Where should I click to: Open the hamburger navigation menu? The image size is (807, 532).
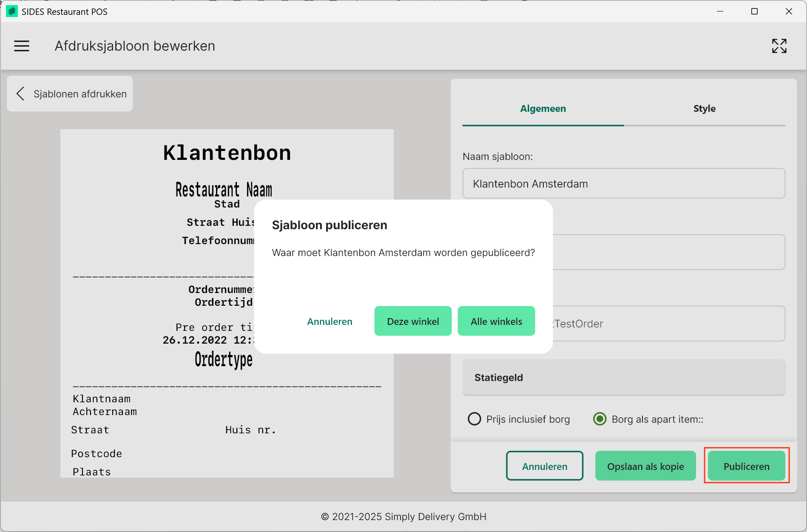pyautogui.click(x=22, y=46)
